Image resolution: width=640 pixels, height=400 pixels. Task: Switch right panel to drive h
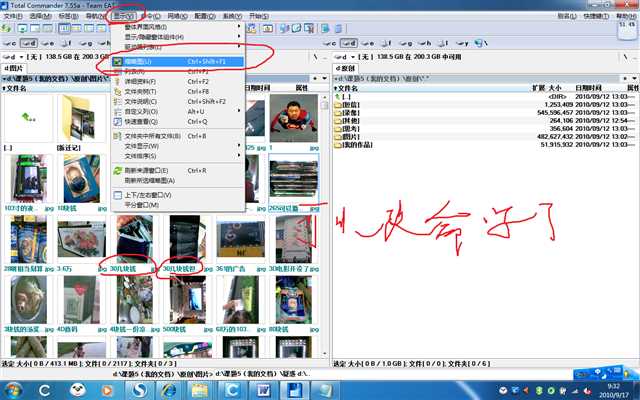(424, 43)
